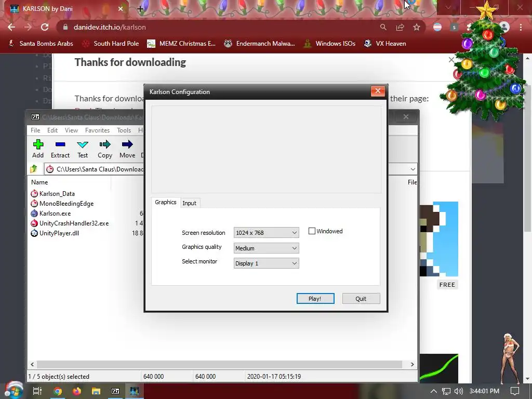Open the File menu in 7-Zip
This screenshot has height=399, width=532.
(35, 130)
